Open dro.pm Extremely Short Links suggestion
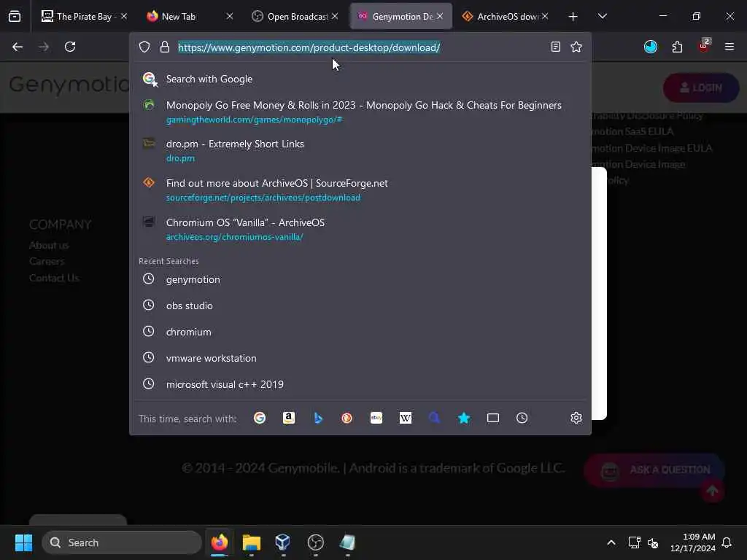 click(360, 150)
